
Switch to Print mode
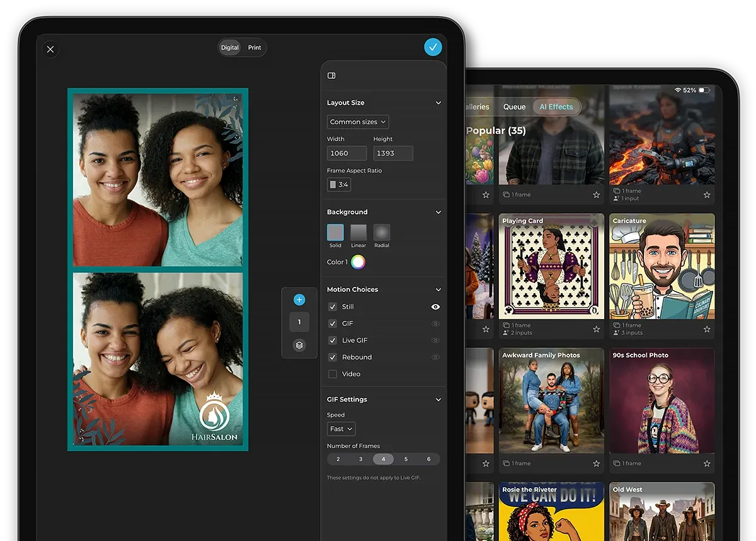255,48
